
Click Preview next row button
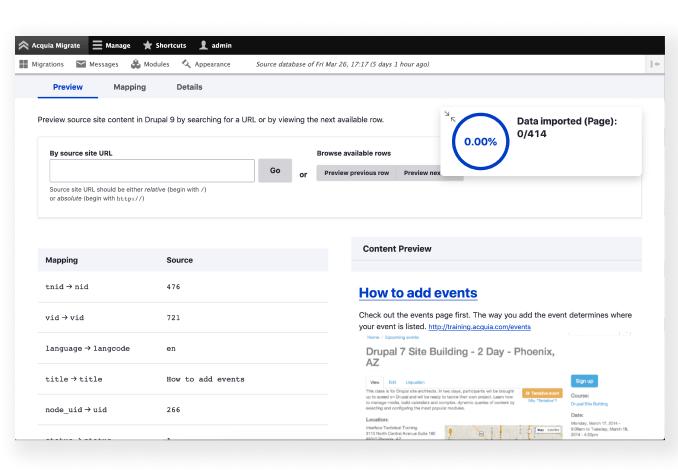click(x=422, y=173)
